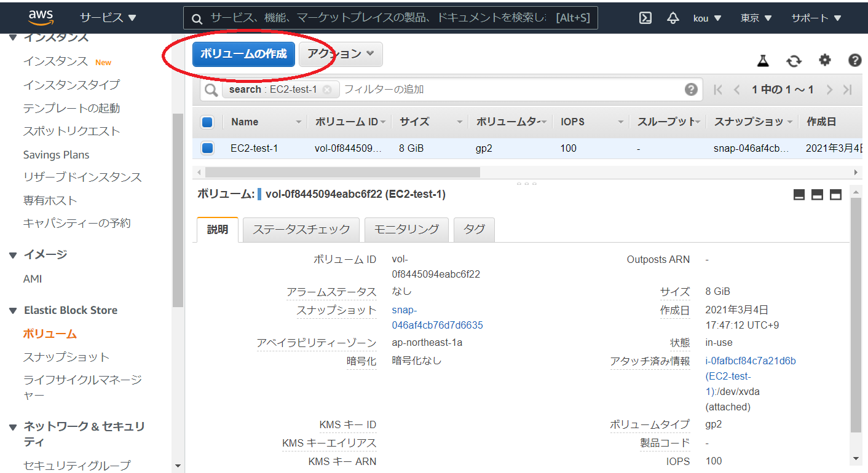The width and height of the screenshot is (868, 473).
Task: Sort by the ボリューム ID column
Action: 350,122
